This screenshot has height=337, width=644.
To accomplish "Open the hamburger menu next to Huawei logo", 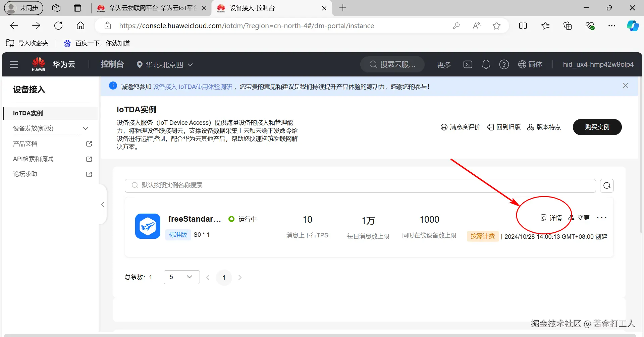I will click(x=14, y=64).
